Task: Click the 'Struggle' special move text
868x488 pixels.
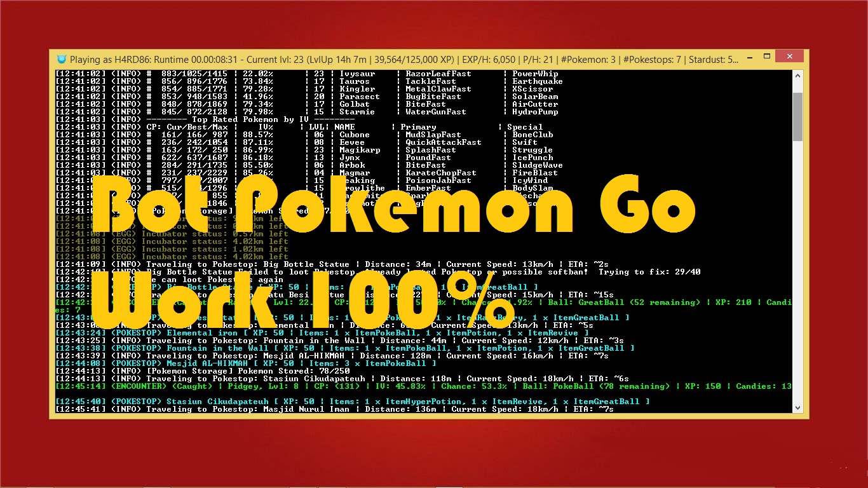Action: 532,150
